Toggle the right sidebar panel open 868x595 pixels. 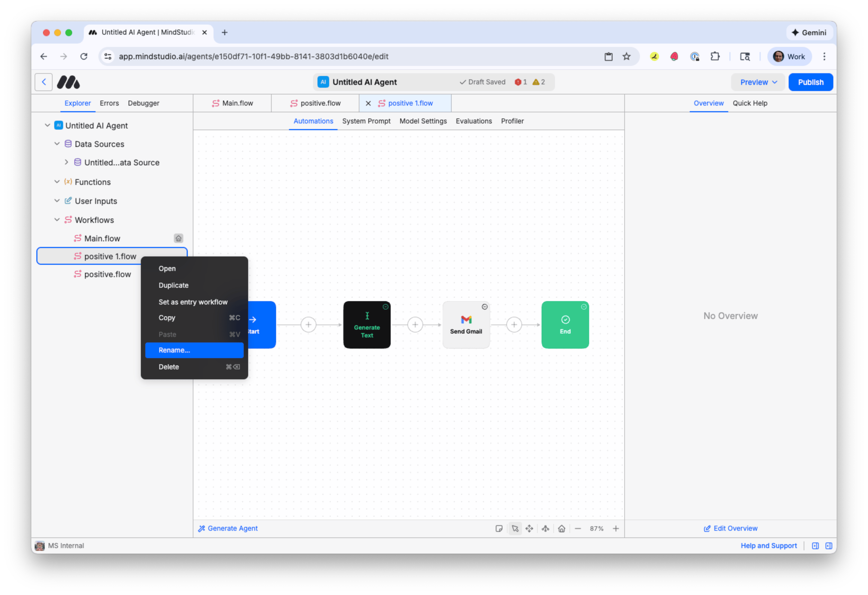(829, 545)
